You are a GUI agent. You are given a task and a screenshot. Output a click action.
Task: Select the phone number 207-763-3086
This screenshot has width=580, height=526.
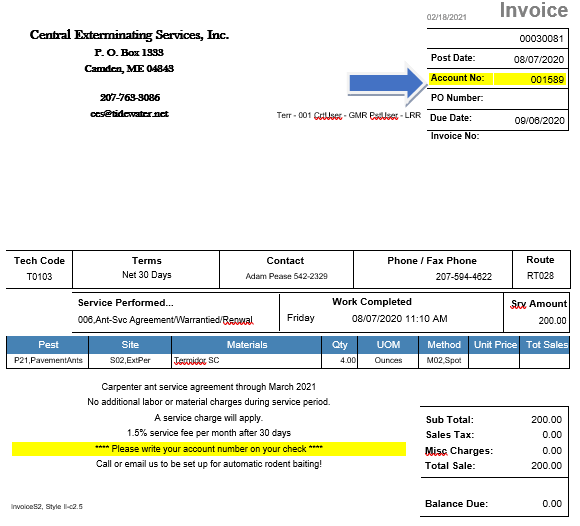click(x=130, y=98)
